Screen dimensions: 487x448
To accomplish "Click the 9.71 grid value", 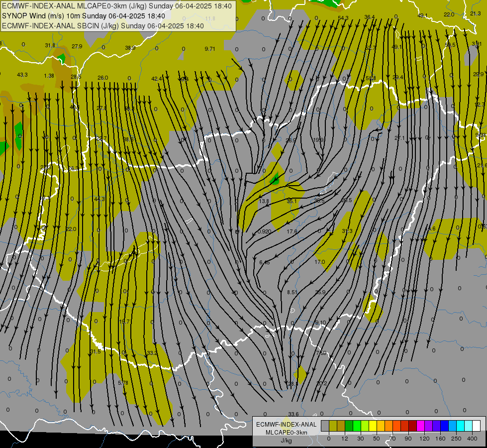I will coord(210,49).
